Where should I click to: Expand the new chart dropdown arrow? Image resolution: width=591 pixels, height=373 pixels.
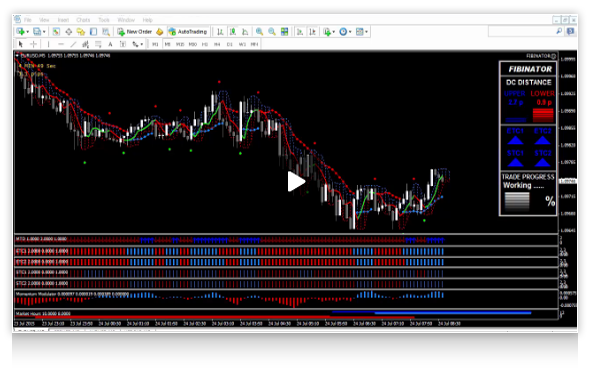[x=28, y=32]
